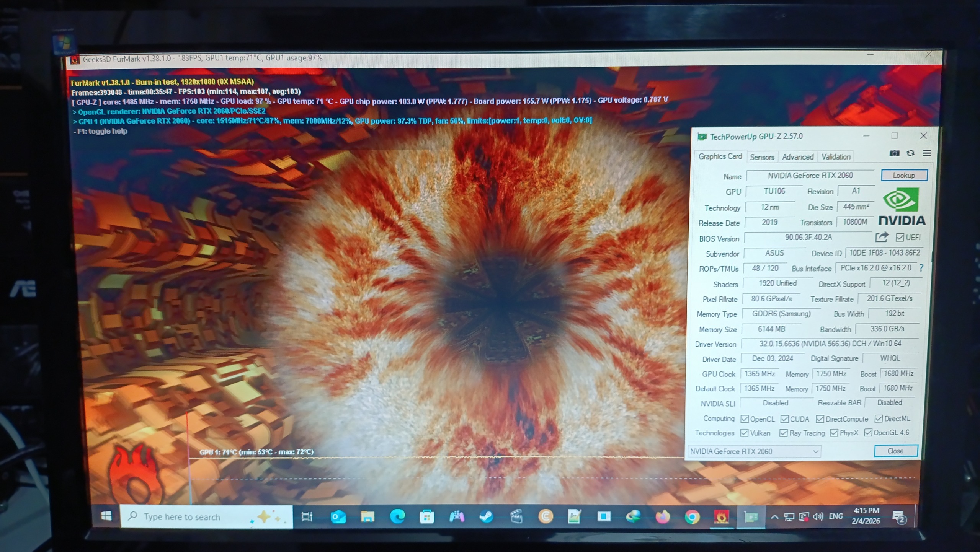The height and width of the screenshot is (552, 980).
Task: Select the Graphics Card tab
Action: (x=720, y=156)
